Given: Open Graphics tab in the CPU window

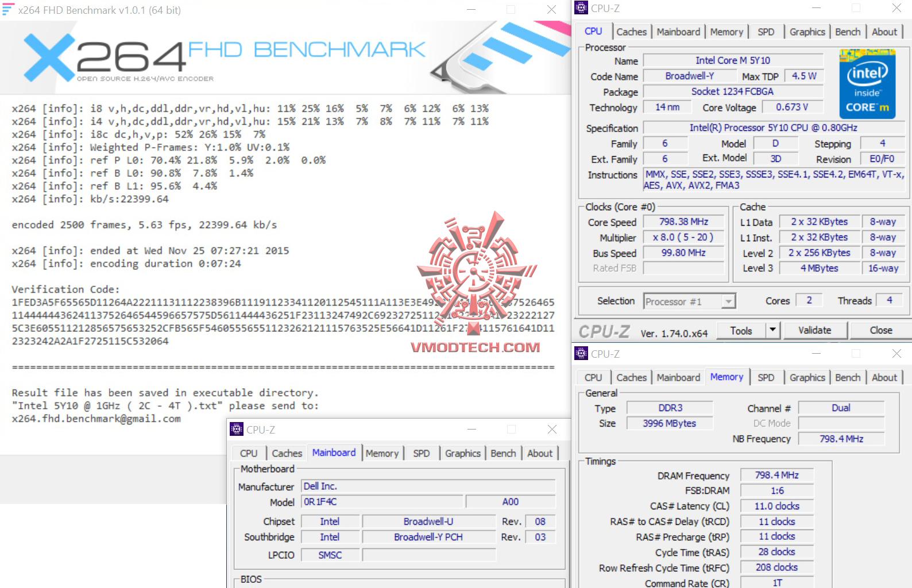Looking at the screenshot, I should [x=807, y=32].
